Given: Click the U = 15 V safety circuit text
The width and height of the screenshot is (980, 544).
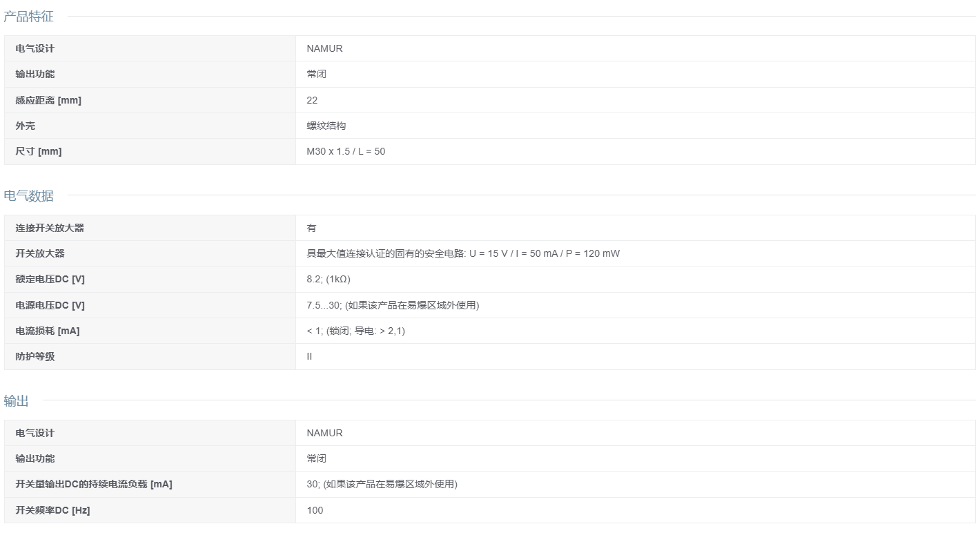Looking at the screenshot, I should pyautogui.click(x=463, y=253).
